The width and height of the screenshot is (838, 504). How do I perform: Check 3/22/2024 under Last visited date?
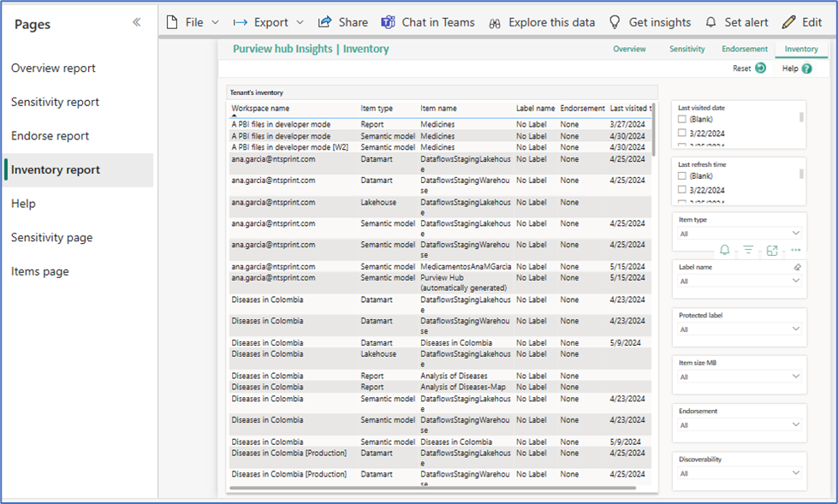682,133
